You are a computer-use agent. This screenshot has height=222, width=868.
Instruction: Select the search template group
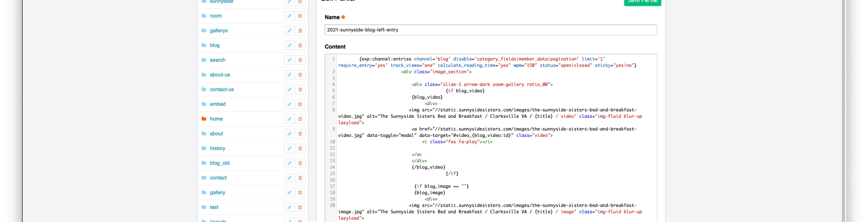tap(217, 60)
